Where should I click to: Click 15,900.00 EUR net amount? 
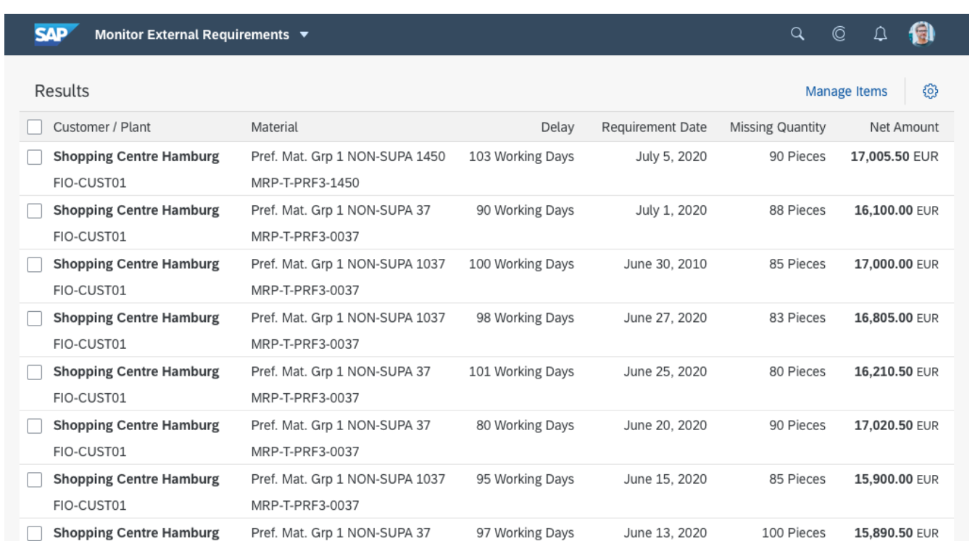click(896, 478)
